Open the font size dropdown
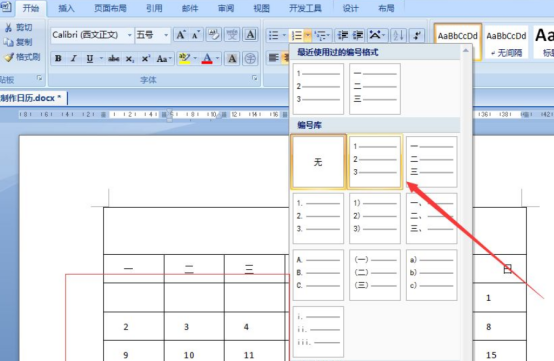 [x=166, y=35]
